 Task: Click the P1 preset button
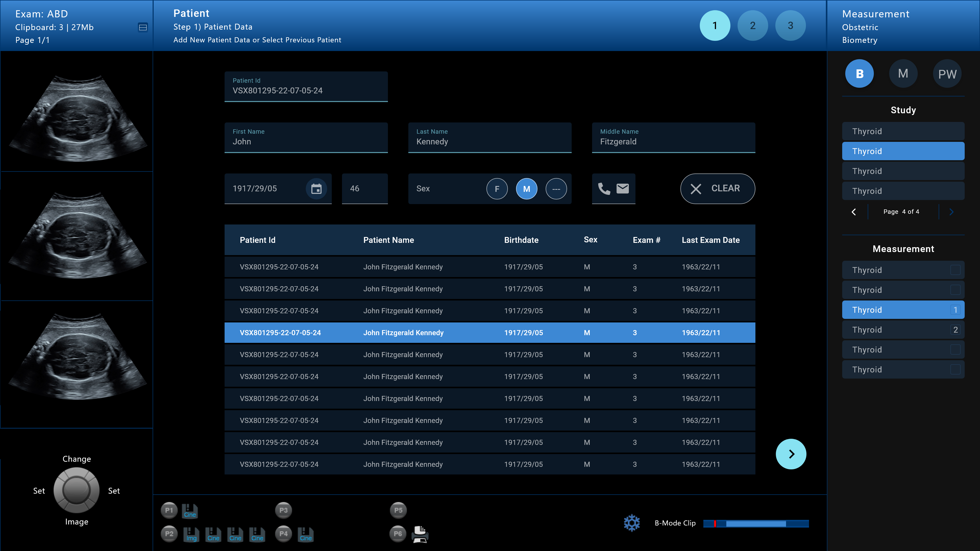tap(169, 510)
